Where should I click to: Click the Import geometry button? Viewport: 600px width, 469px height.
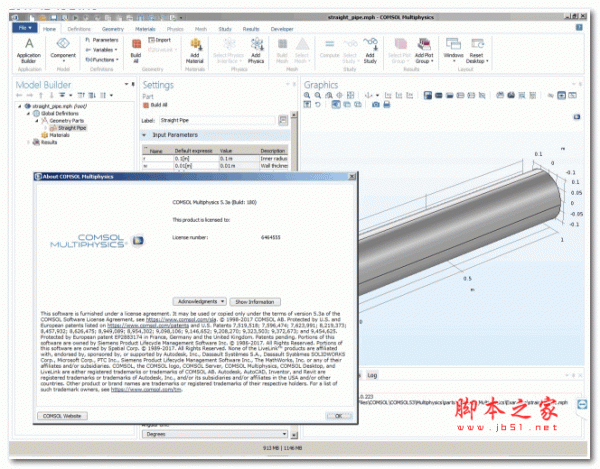(x=160, y=40)
